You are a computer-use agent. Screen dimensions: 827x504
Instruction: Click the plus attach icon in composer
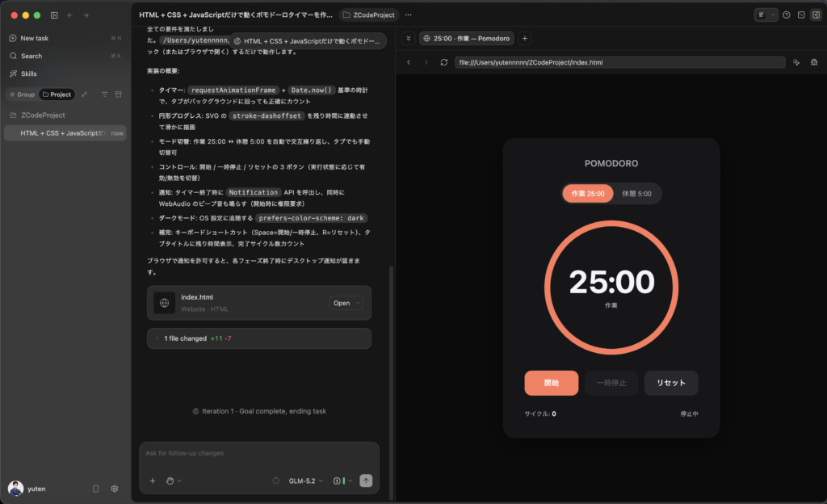pyautogui.click(x=153, y=481)
